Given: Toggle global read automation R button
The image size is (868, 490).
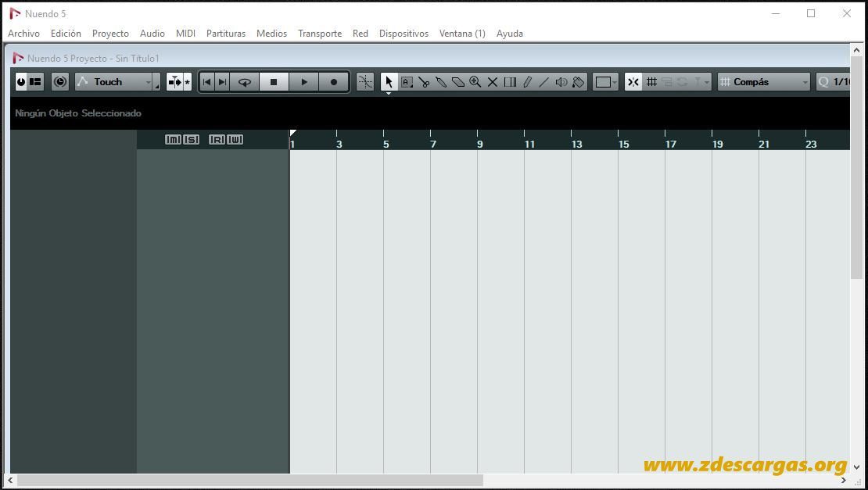Looking at the screenshot, I should click(217, 139).
